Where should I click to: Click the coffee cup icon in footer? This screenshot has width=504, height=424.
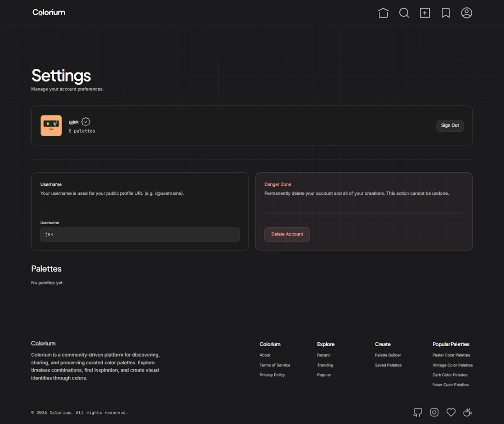coord(467,412)
